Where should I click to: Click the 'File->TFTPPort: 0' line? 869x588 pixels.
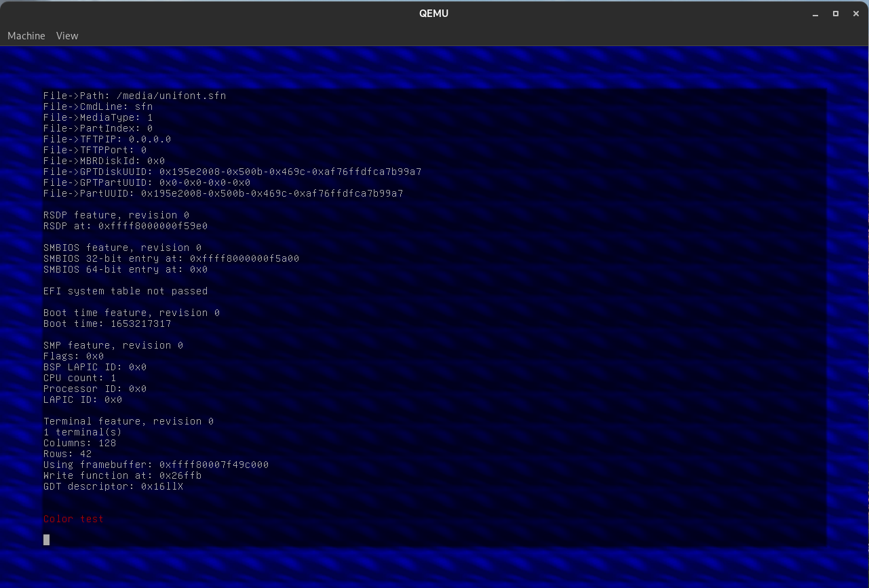pyautogui.click(x=95, y=150)
